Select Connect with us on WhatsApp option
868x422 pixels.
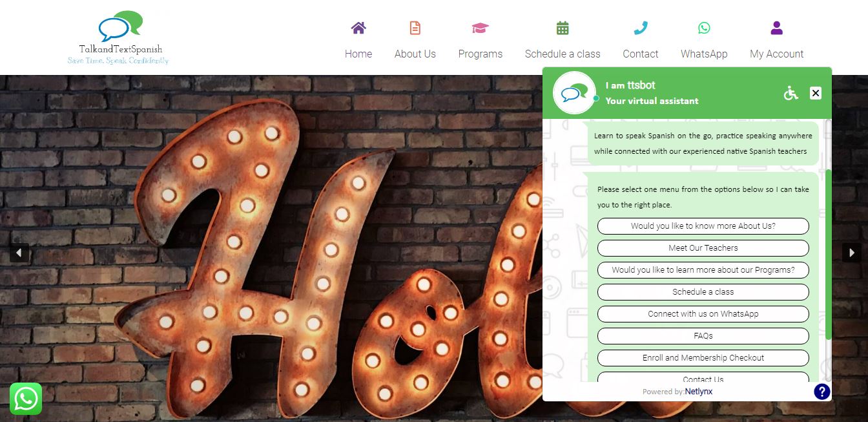[703, 314]
